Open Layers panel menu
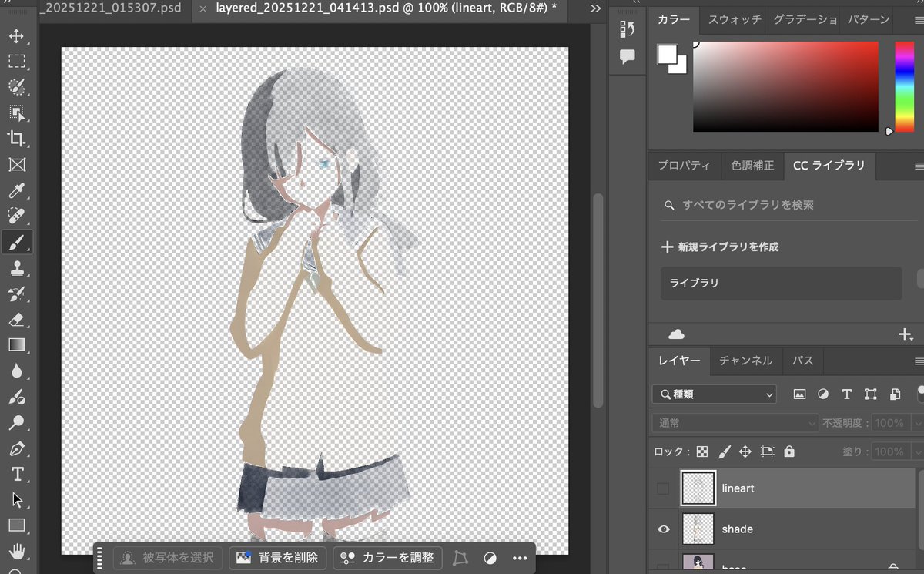The width and height of the screenshot is (924, 574). tap(918, 361)
